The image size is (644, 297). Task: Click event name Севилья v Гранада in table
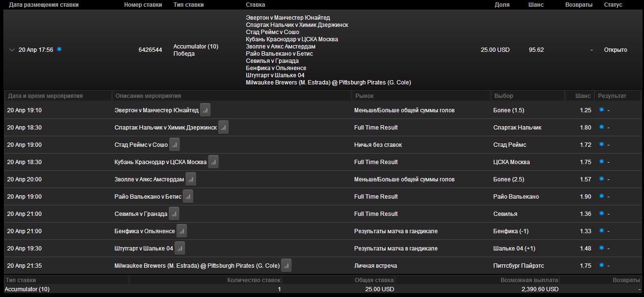tap(141, 214)
